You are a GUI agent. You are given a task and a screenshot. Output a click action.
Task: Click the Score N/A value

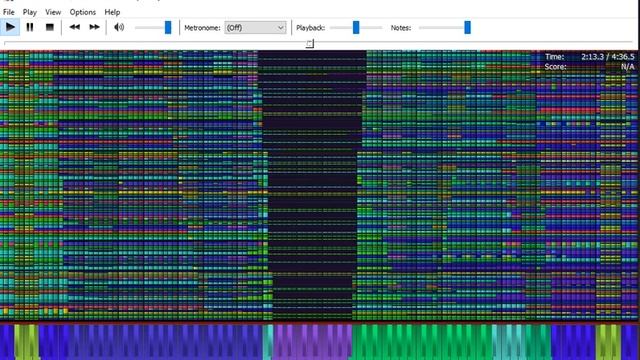[x=628, y=67]
